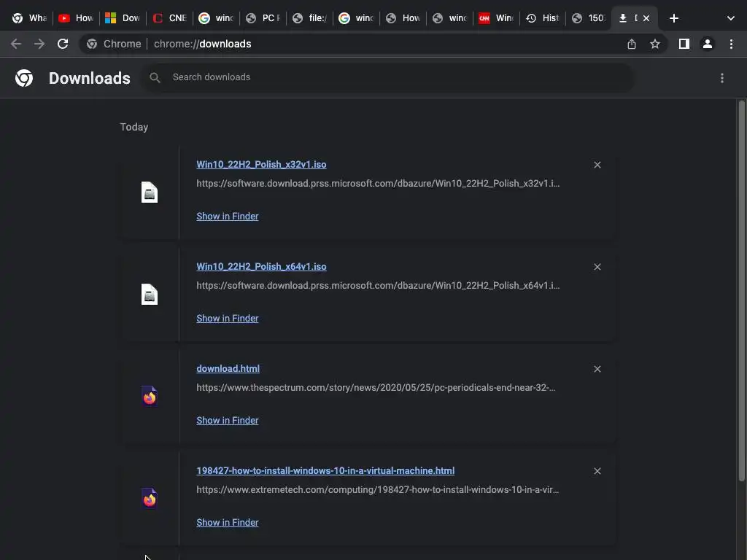Close the current Downloads tab
747x560 pixels.
point(646,18)
